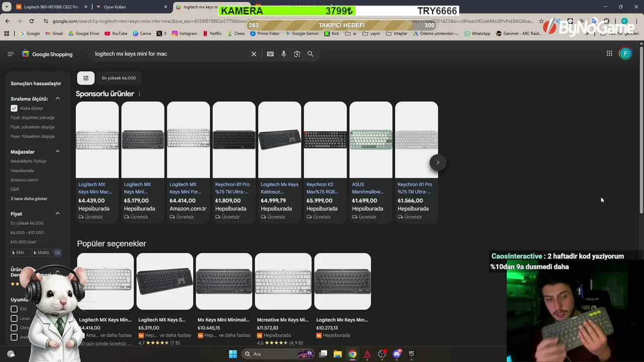Select the ₺6.000 - ₺10.000 price range
This screenshot has height=362, width=644.
click(27, 233)
